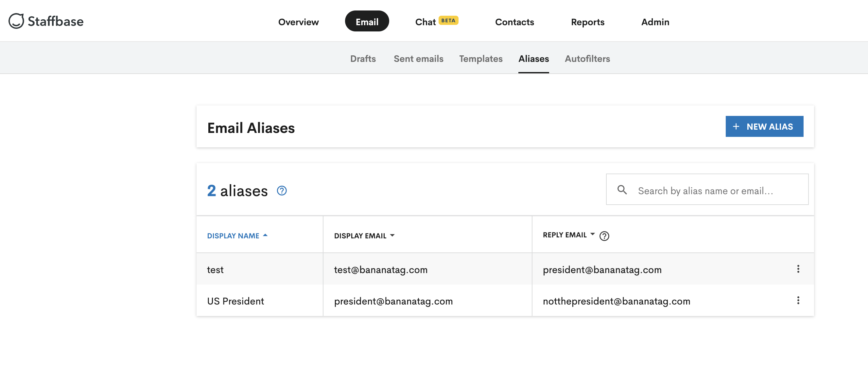Sort by Display Name column
The width and height of the screenshot is (868, 370).
237,236
